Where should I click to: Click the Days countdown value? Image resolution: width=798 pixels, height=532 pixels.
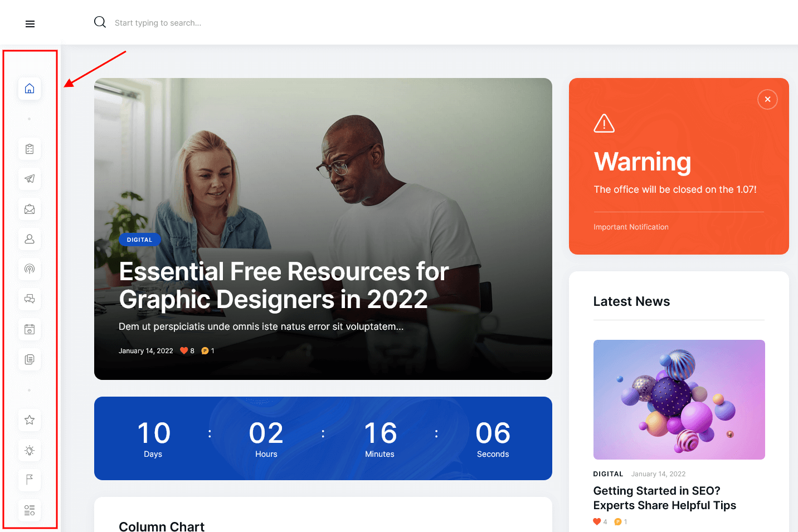[154, 433]
